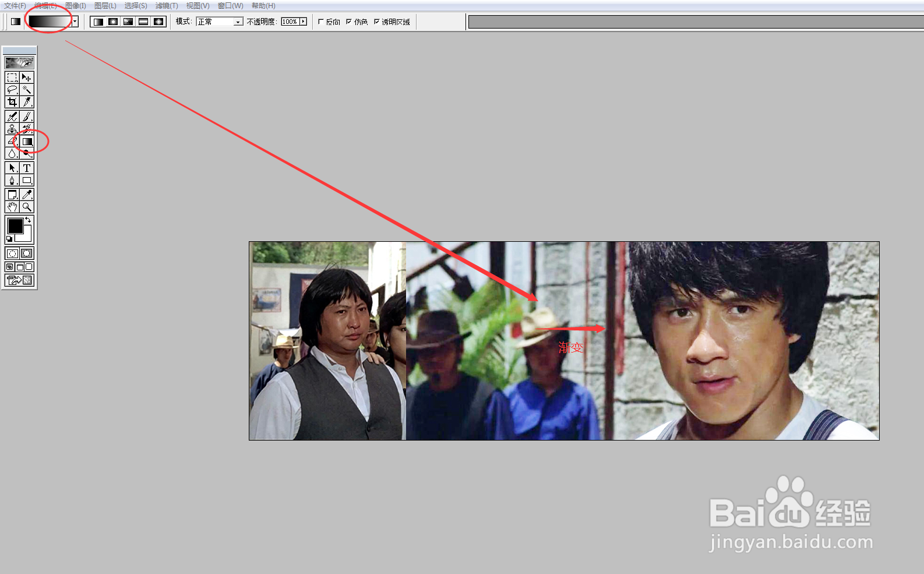Click the Adobe Online image in toolbox
The width and height of the screenshot is (924, 574).
(x=19, y=62)
